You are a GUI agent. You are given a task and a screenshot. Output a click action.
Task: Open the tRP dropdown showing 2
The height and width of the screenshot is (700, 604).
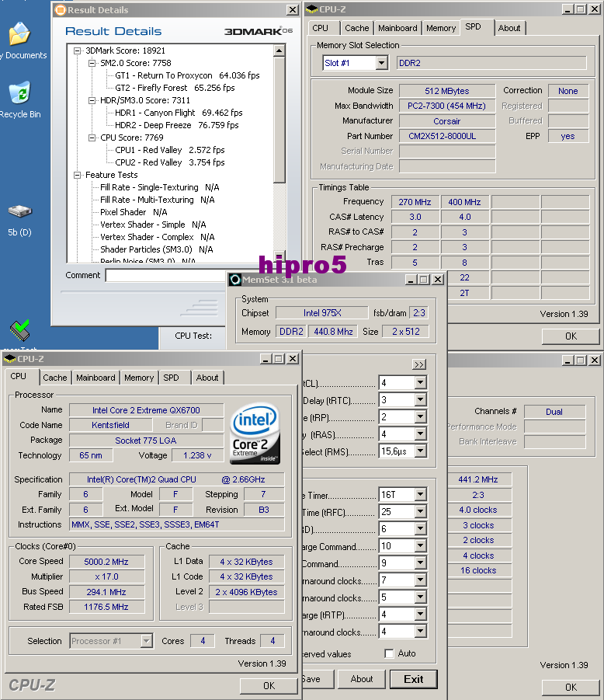[x=420, y=417]
